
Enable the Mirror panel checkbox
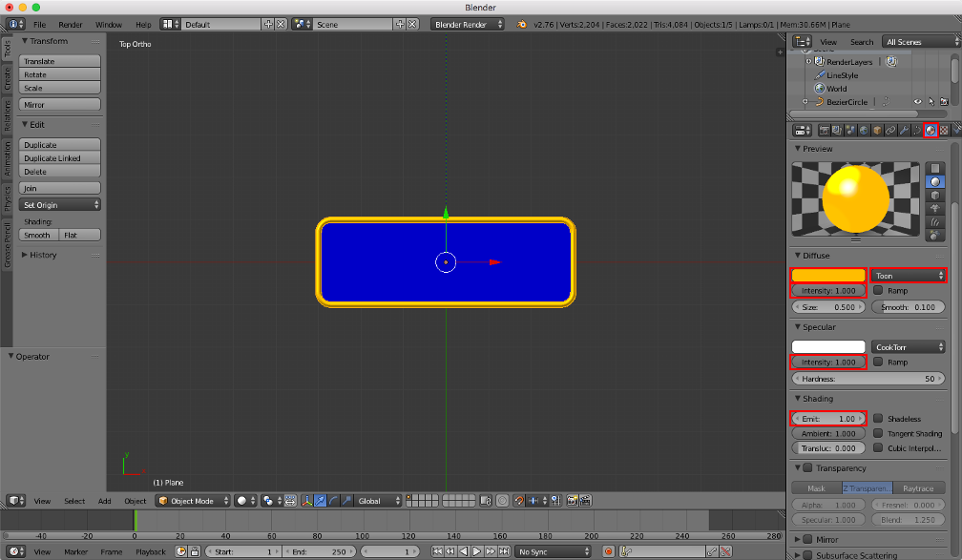pyautogui.click(x=807, y=539)
